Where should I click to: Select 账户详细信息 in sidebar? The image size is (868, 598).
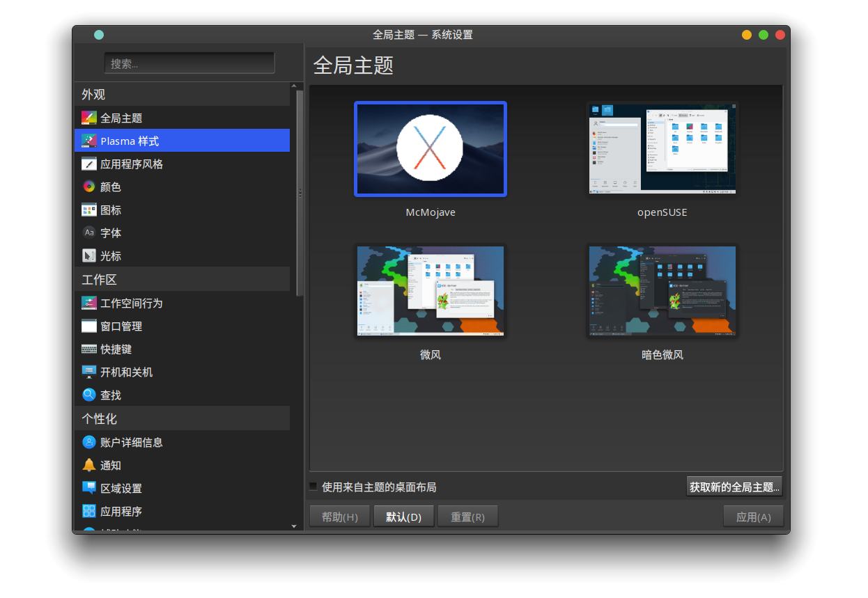182,443
